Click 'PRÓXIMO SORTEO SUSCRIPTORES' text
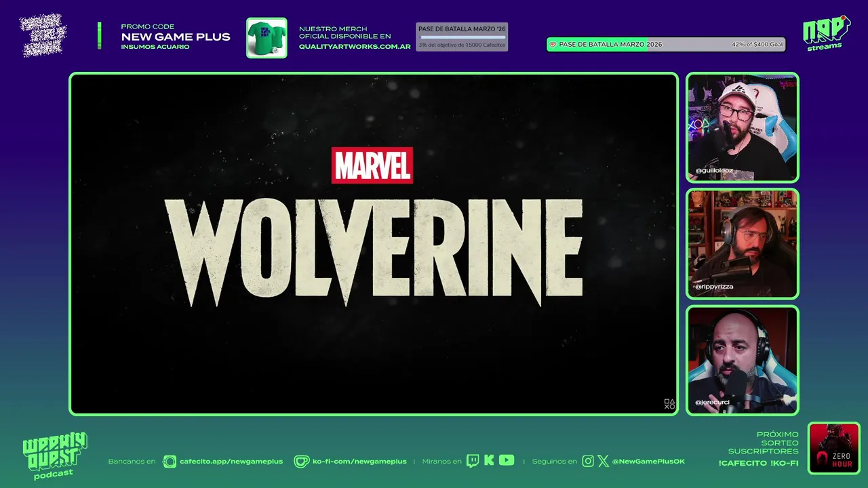This screenshot has height=488, width=868. pos(764,443)
